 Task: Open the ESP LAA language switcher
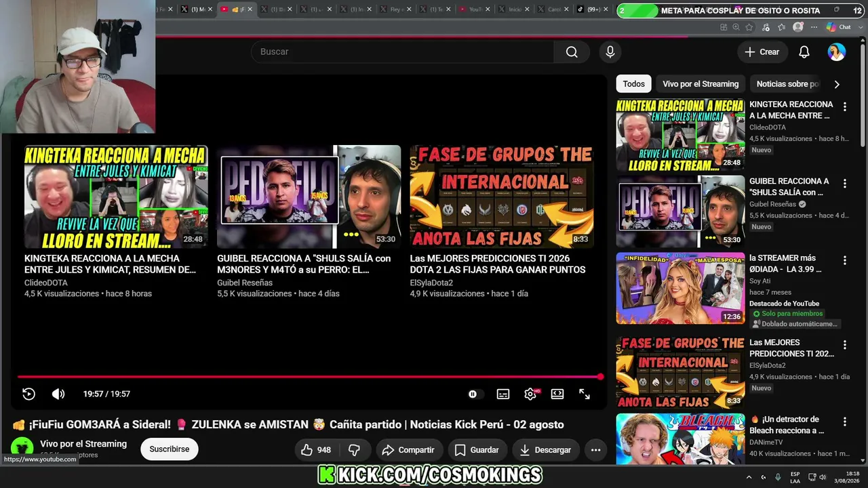tap(795, 477)
